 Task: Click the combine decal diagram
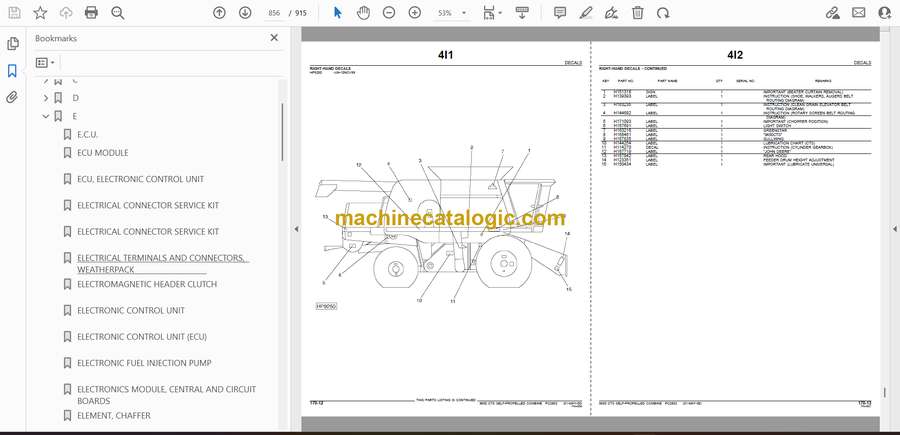(x=444, y=227)
